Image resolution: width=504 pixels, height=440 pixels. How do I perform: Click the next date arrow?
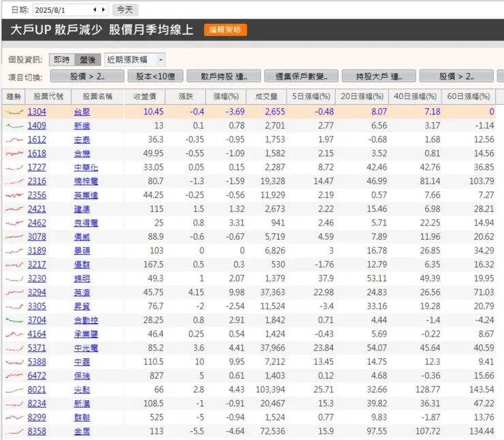click(103, 10)
